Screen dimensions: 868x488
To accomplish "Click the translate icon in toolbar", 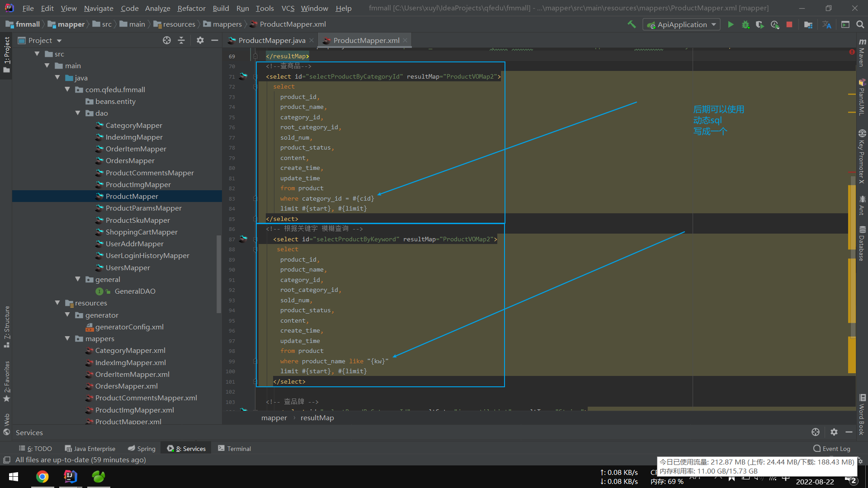I will [827, 24].
